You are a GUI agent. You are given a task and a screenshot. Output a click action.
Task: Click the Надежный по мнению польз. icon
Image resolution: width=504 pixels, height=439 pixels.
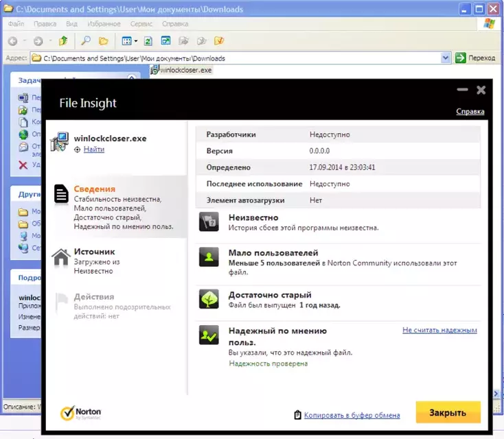(x=209, y=335)
